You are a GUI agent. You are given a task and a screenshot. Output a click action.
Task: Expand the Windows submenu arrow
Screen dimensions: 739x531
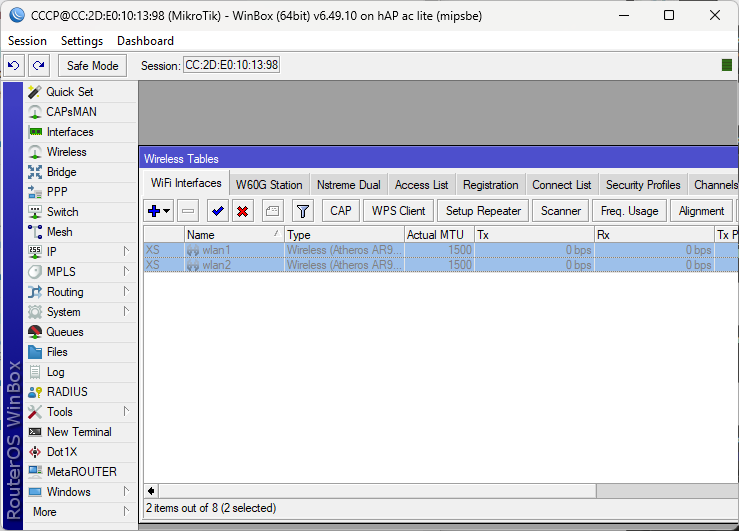coord(126,491)
